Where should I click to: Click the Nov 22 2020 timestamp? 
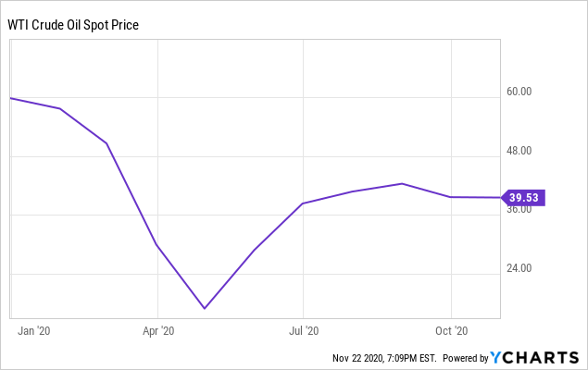(384, 358)
